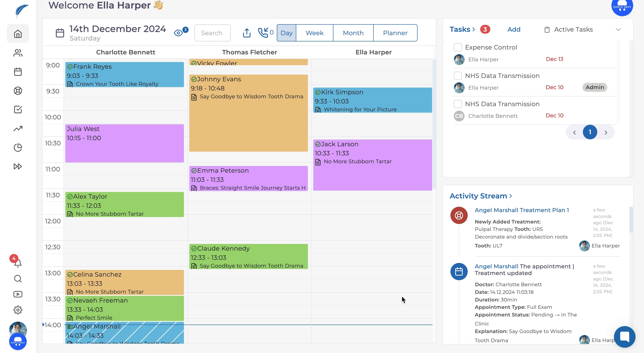Click the fast-forward icon in the sidebar
The height and width of the screenshot is (353, 644).
coord(18,166)
